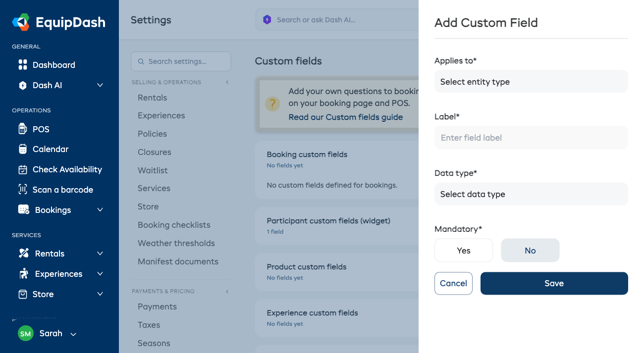Click the Bookings icon in sidebar
The height and width of the screenshot is (353, 644).
tap(23, 210)
